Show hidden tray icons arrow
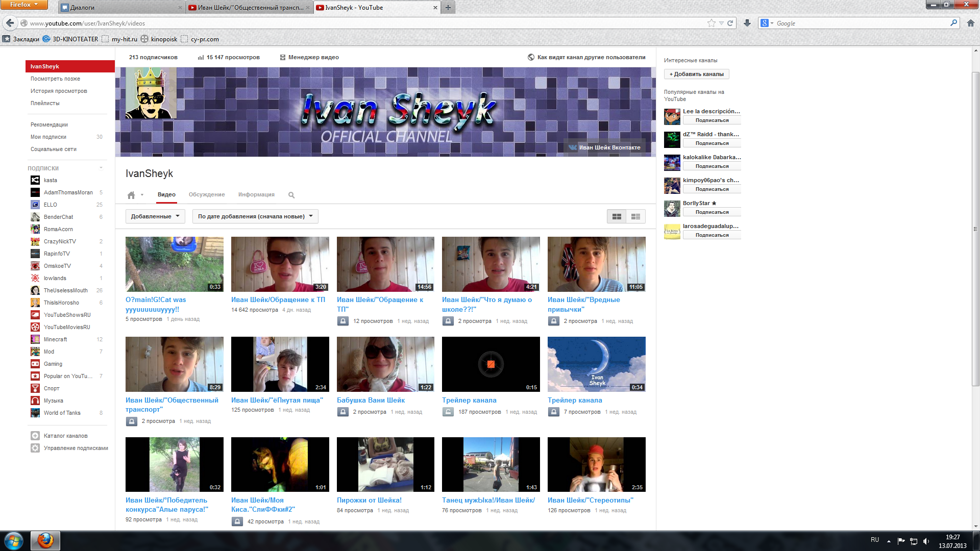The height and width of the screenshot is (551, 980). click(x=889, y=541)
